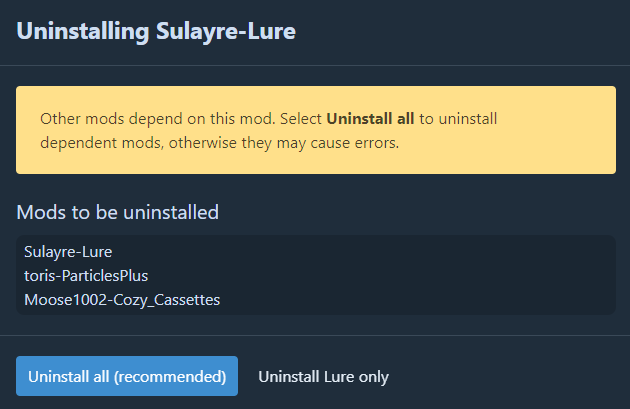The width and height of the screenshot is (630, 409).
Task: Select Sulayre-Lure in the mods list
Action: [68, 252]
